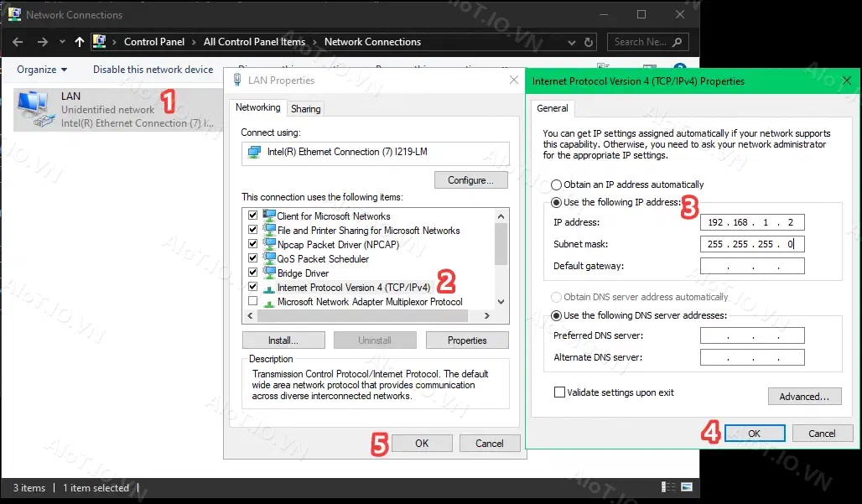
Task: Select Internet Protocol Version 4 (TCP/IPv4) item
Action: pyautogui.click(x=354, y=288)
